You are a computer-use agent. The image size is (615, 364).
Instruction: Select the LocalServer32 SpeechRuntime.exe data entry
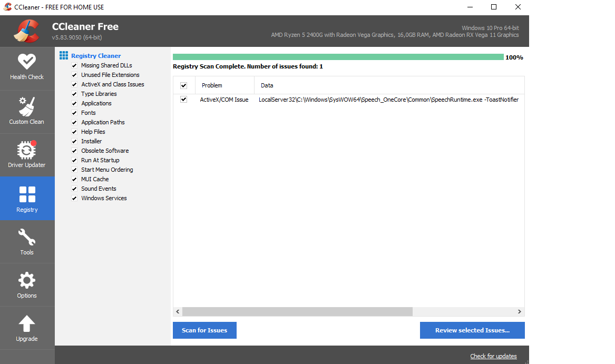click(389, 100)
